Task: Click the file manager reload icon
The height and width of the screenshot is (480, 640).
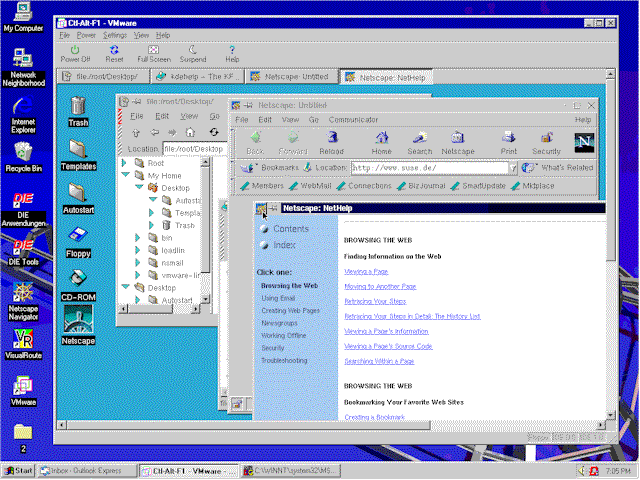Action: [x=214, y=132]
